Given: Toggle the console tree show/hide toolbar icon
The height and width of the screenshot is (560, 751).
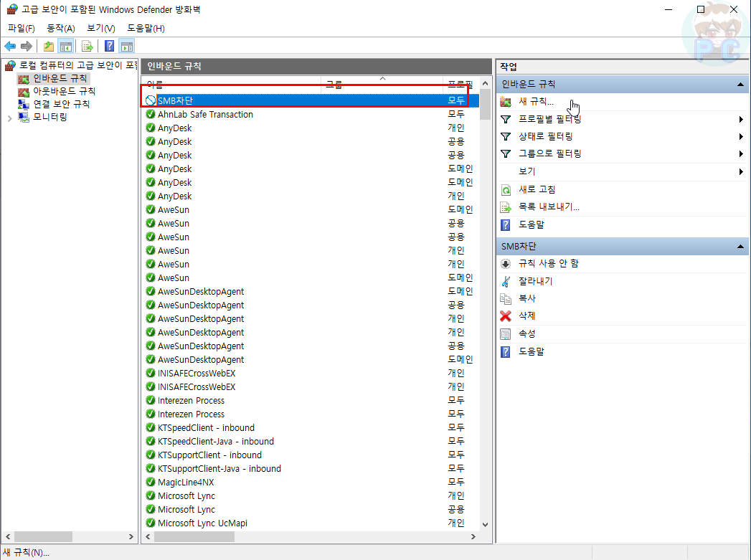Looking at the screenshot, I should click(65, 47).
